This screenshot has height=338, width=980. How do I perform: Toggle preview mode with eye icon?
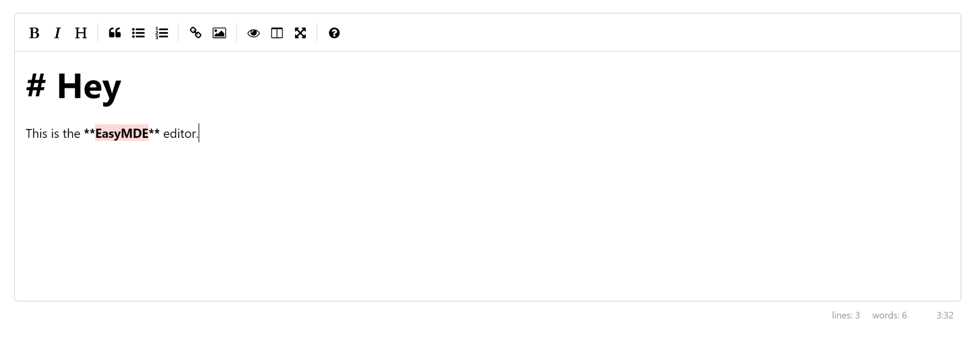[253, 33]
